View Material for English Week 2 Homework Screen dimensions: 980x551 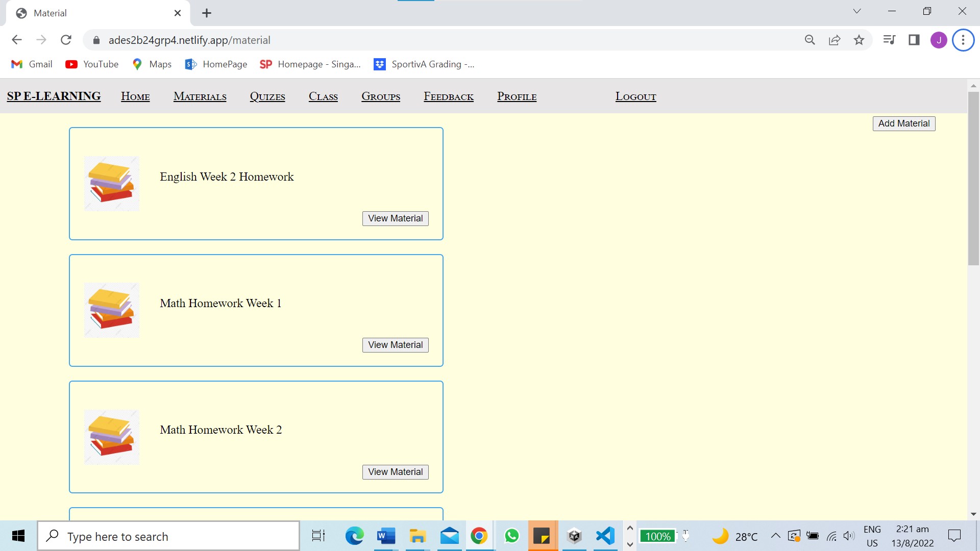pos(396,218)
